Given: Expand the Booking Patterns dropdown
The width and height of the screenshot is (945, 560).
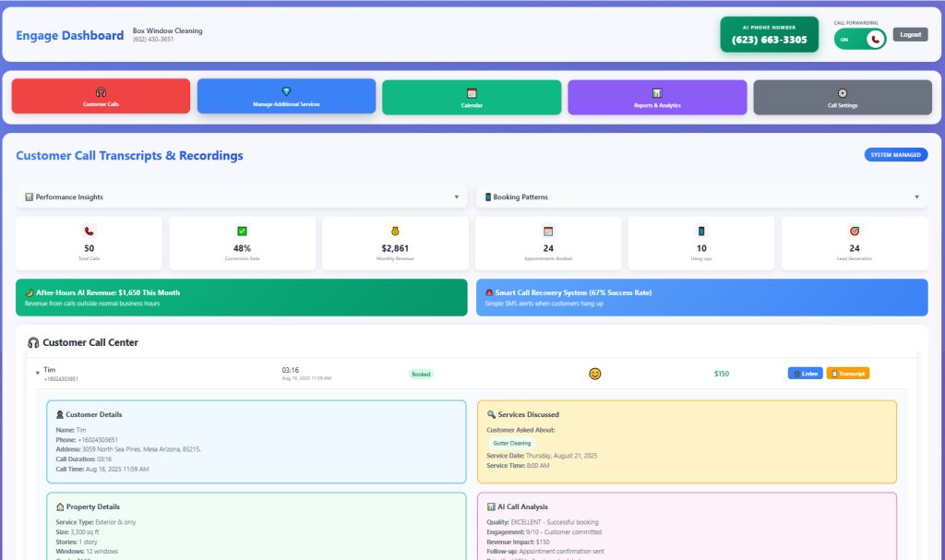Looking at the screenshot, I should point(916,197).
